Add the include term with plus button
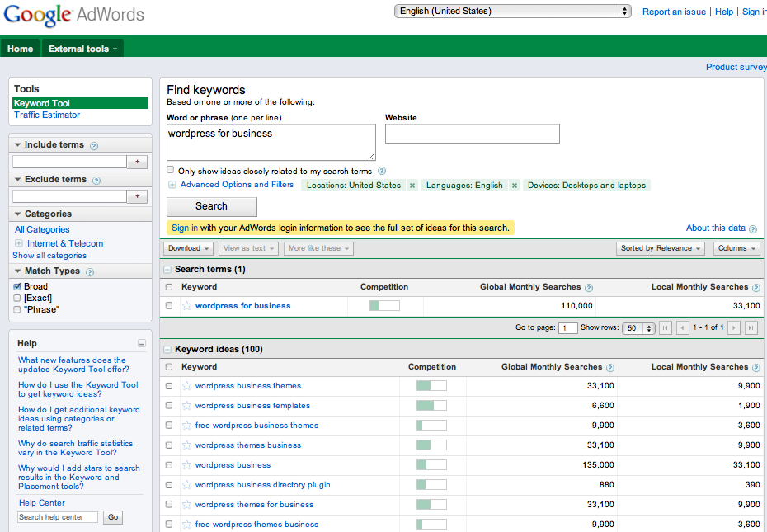The width and height of the screenshot is (767, 532). [138, 162]
